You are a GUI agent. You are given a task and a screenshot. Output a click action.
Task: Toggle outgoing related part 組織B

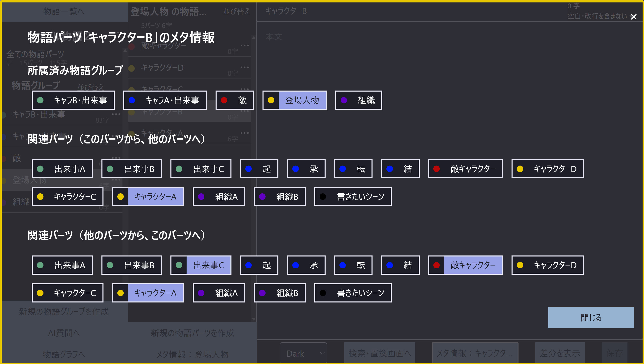point(279,197)
